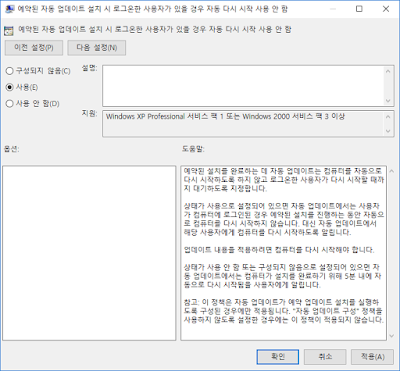Click the title bar window icon
400x371 pixels.
(10, 9)
